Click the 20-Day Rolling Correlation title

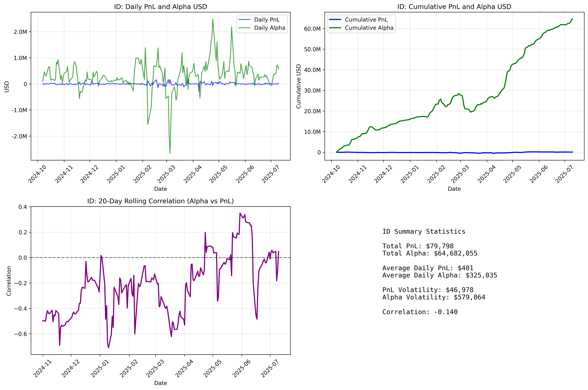point(160,201)
